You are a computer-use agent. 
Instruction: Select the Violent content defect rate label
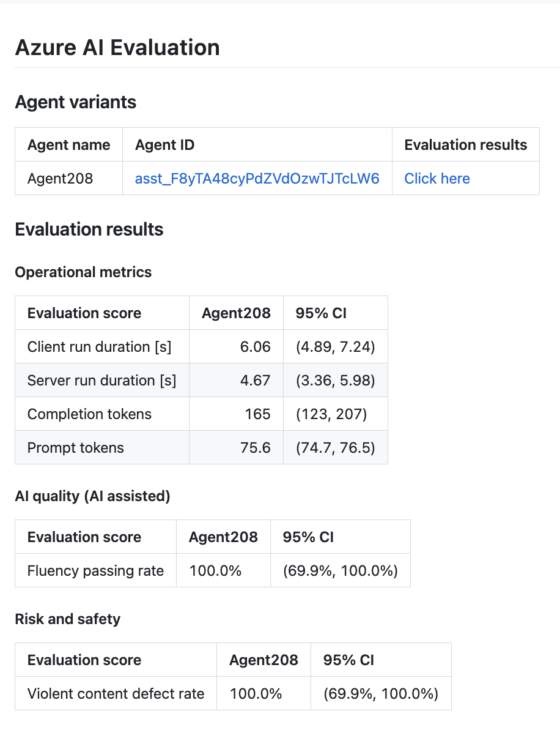(116, 694)
